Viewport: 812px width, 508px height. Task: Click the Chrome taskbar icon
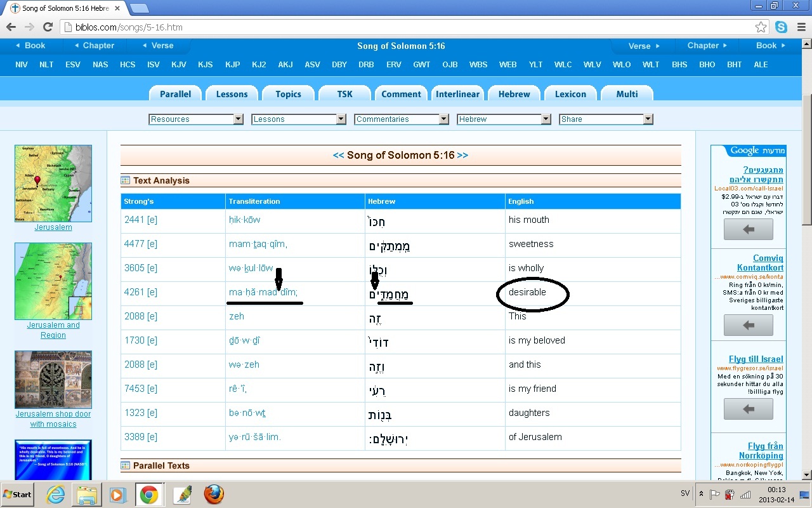pos(148,494)
